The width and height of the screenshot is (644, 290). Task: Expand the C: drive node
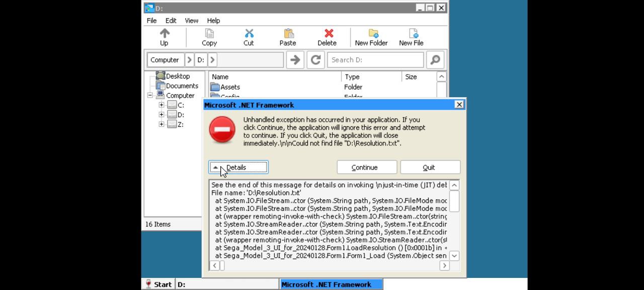[162, 105]
